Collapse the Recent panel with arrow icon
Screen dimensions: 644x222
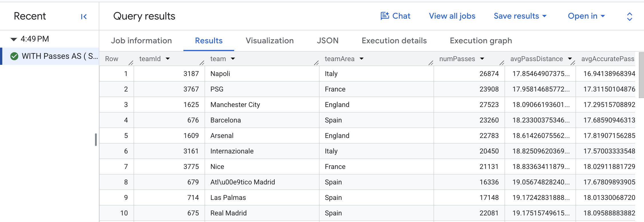coord(84,17)
